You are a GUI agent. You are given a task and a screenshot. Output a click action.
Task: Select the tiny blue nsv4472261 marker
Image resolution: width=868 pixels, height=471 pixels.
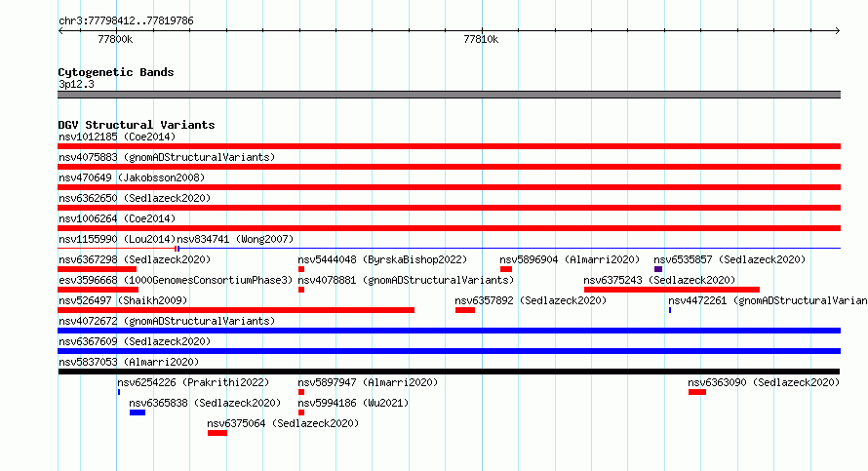tap(670, 310)
